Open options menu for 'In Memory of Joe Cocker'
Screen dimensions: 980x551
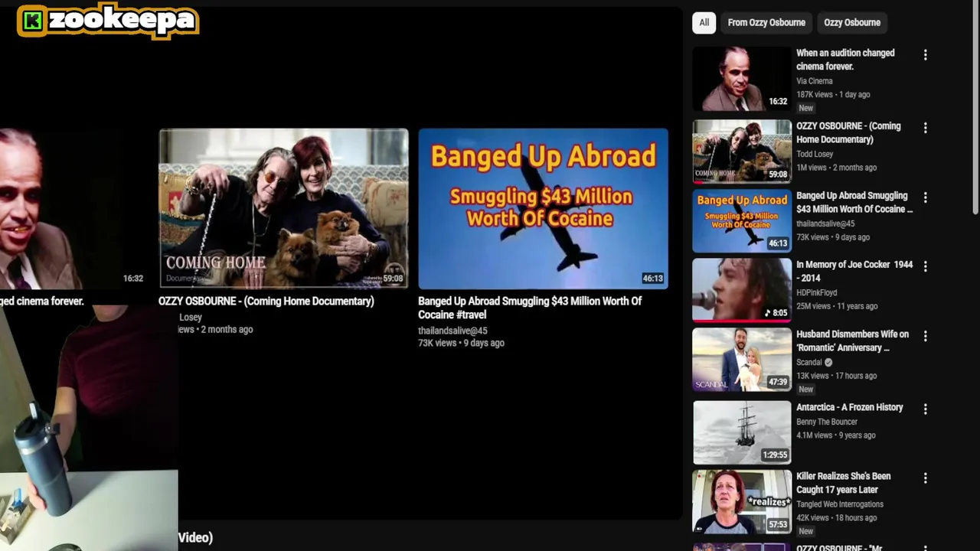point(925,266)
